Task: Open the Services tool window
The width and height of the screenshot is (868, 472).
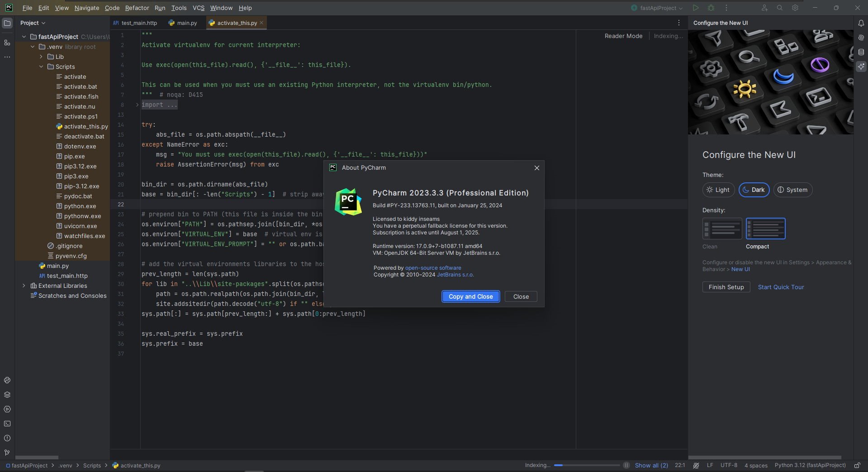Action: 7,409
